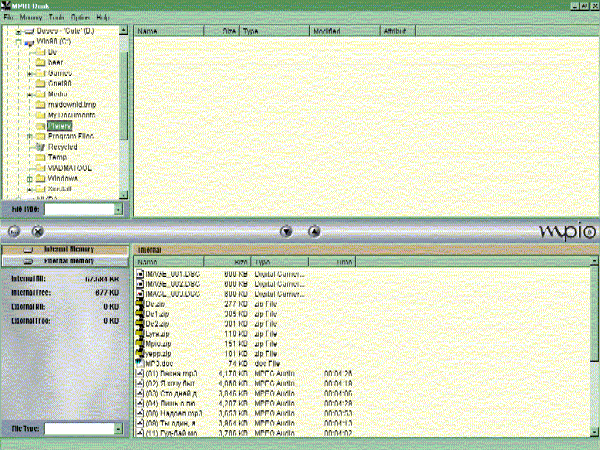Click the folder icon next to Temp

pyautogui.click(x=40, y=157)
